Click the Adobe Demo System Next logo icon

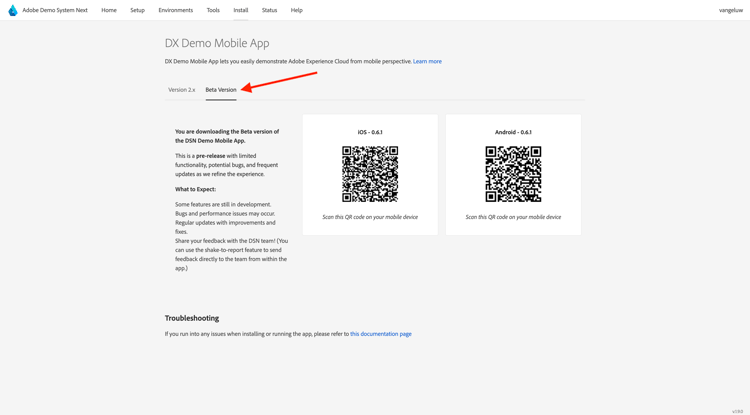13,10
